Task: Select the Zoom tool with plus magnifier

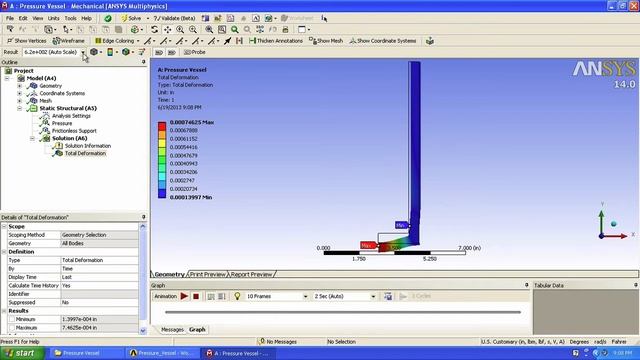Action: [180, 29]
